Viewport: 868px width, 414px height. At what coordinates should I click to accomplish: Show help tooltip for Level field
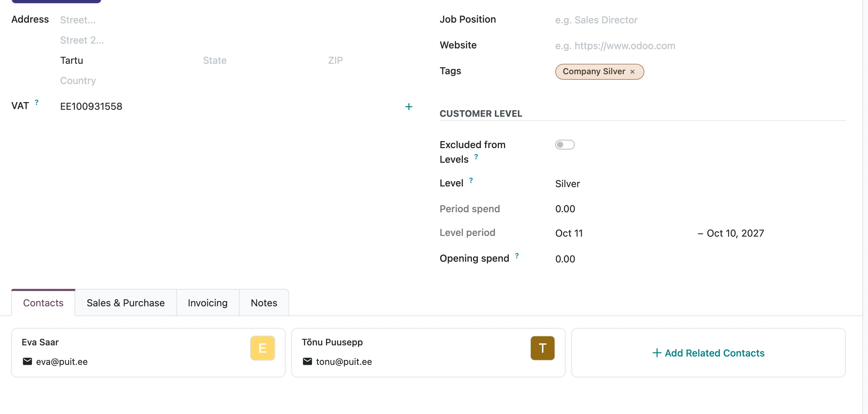tap(471, 181)
